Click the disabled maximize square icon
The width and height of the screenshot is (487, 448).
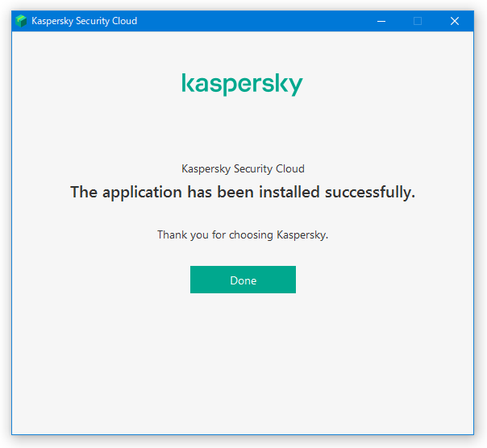(418, 21)
